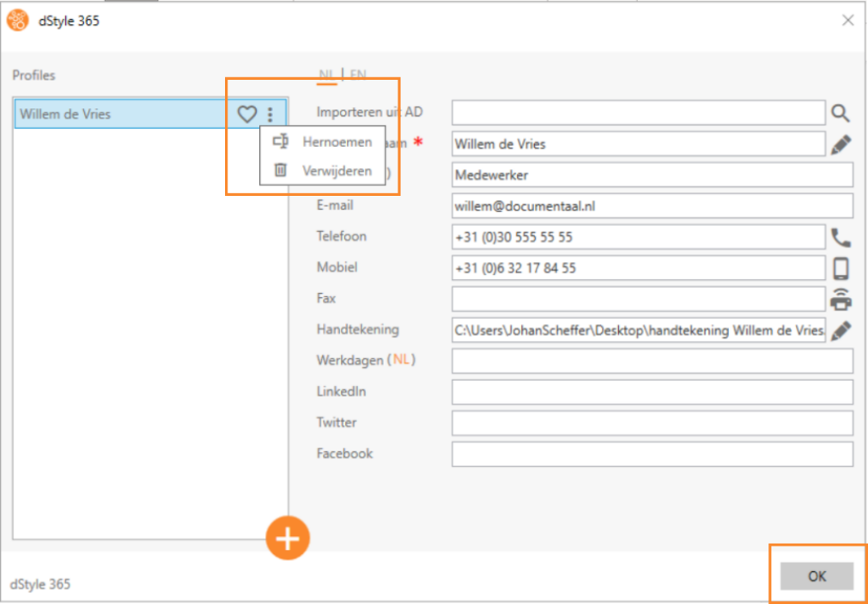Focus the LinkedIn input field

[653, 393]
